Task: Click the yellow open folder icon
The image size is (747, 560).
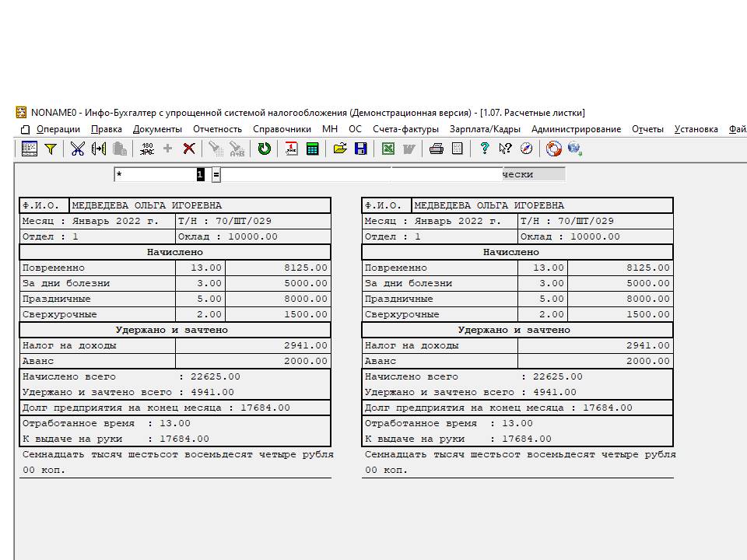Action: [x=340, y=149]
